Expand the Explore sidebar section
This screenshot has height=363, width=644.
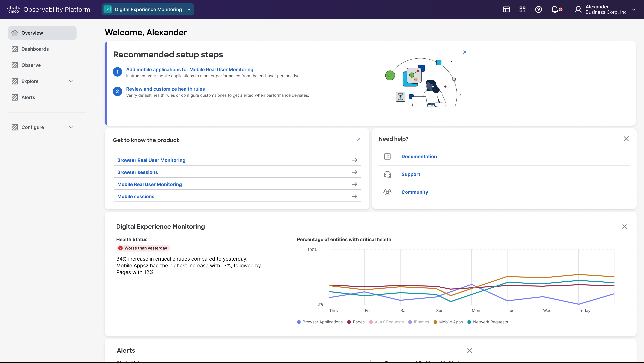[x=71, y=81]
